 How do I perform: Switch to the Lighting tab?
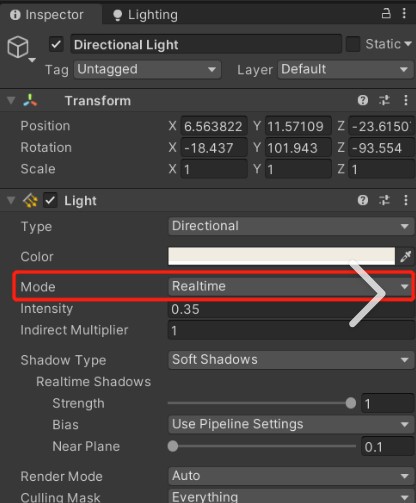click(x=145, y=15)
